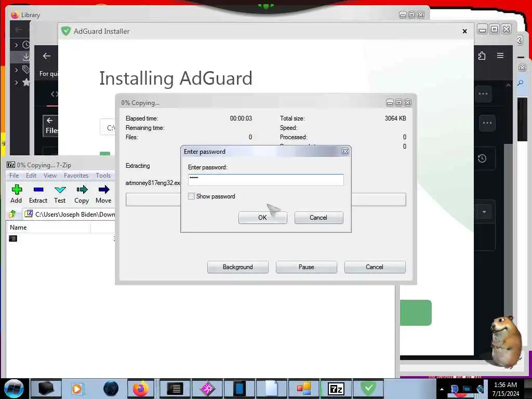This screenshot has width=532, height=399.
Task: Open the dark globe taskbar icon
Action: [111, 389]
